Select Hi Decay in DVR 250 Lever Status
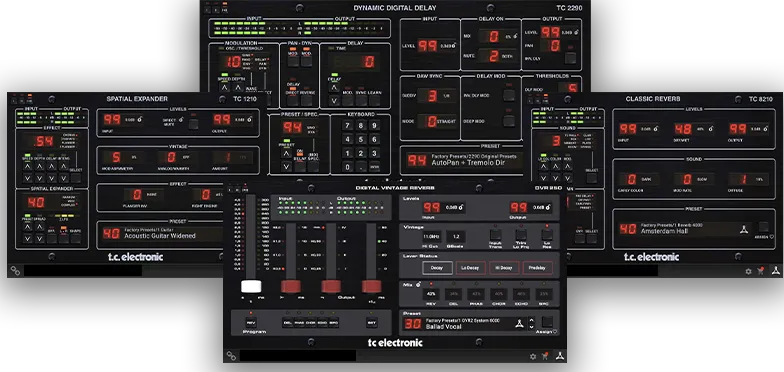Screen dimensions: 784x372 504,268
